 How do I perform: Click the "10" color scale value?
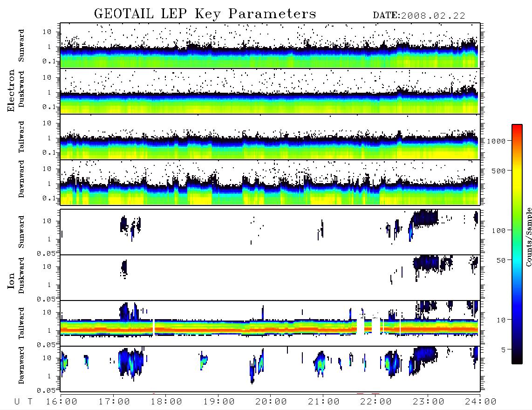pos(501,320)
